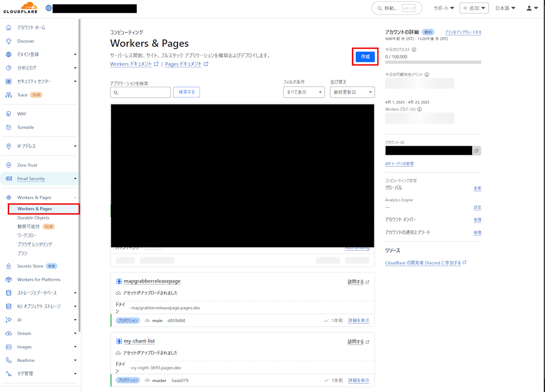Click the Workers for Platforms cube icon
545x392 pixels.
[x=9, y=279]
